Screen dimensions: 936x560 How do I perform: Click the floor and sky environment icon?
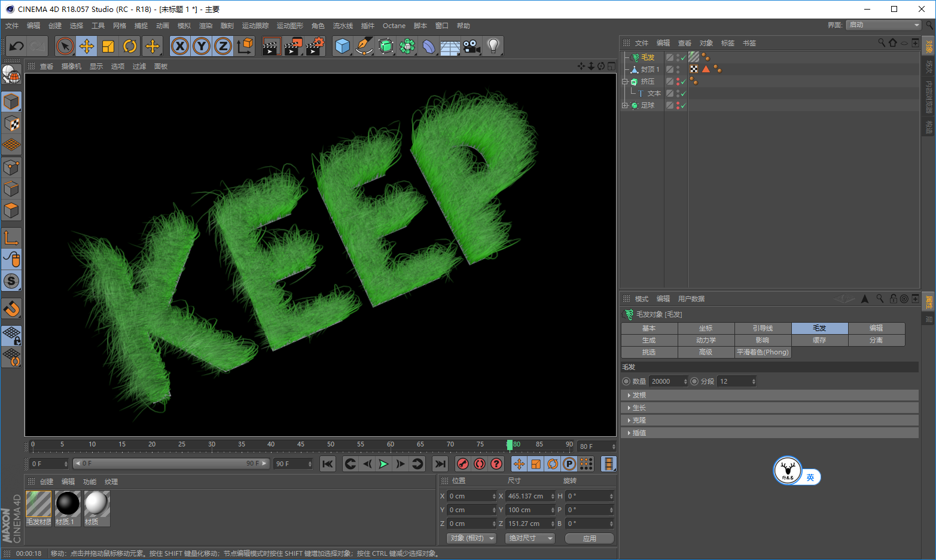(x=450, y=46)
